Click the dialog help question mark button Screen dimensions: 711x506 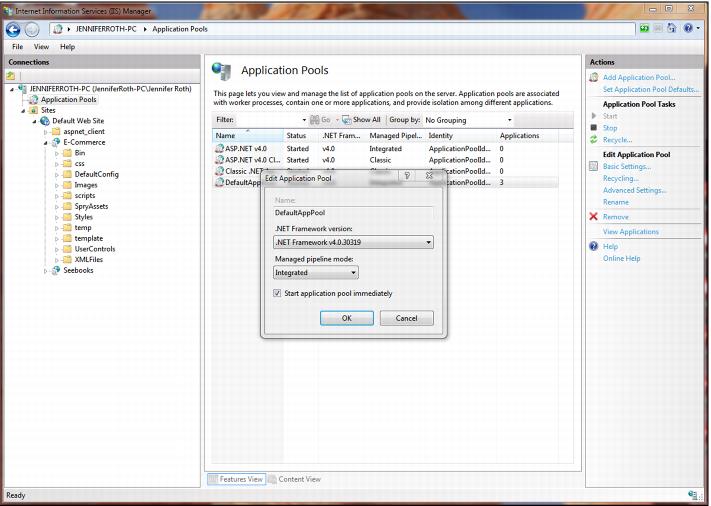(x=407, y=175)
